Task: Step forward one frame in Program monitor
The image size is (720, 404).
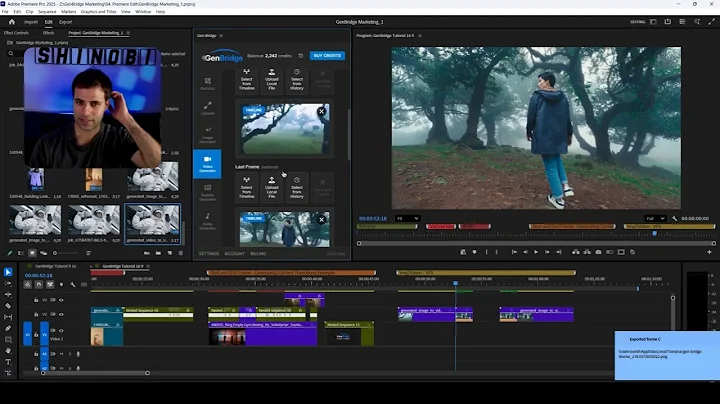Action: [x=547, y=252]
